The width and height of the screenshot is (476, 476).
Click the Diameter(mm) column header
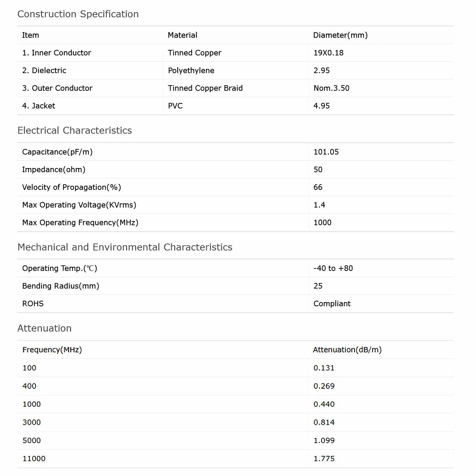coord(340,35)
